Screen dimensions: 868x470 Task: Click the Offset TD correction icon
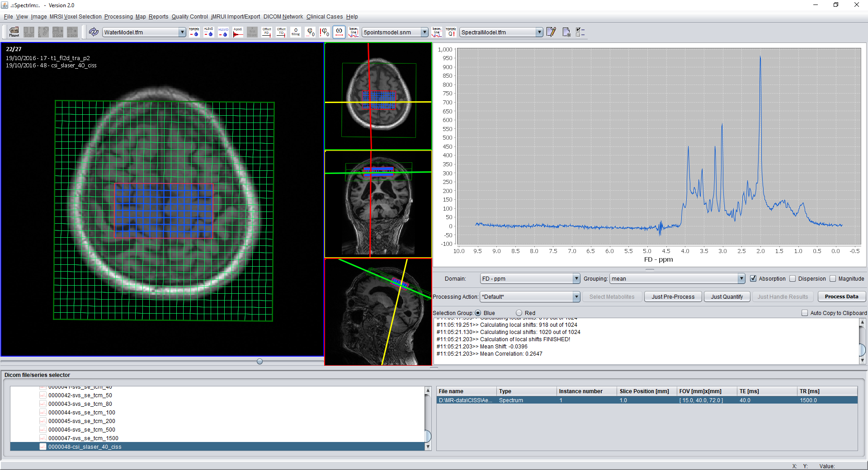[x=281, y=32]
